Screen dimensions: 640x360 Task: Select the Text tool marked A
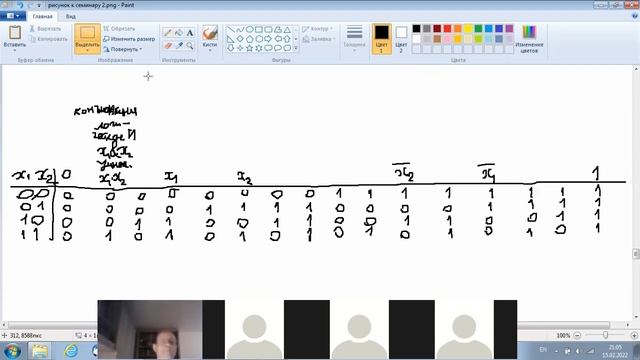190,33
